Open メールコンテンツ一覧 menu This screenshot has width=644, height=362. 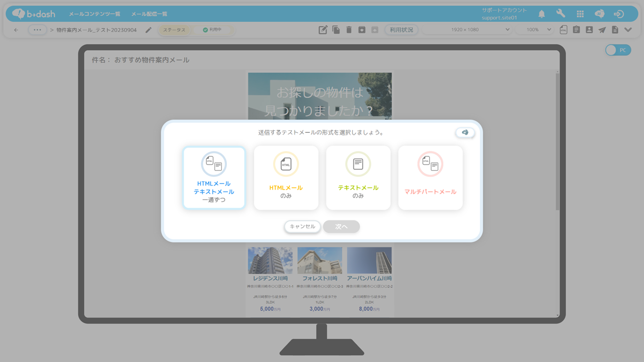point(95,14)
